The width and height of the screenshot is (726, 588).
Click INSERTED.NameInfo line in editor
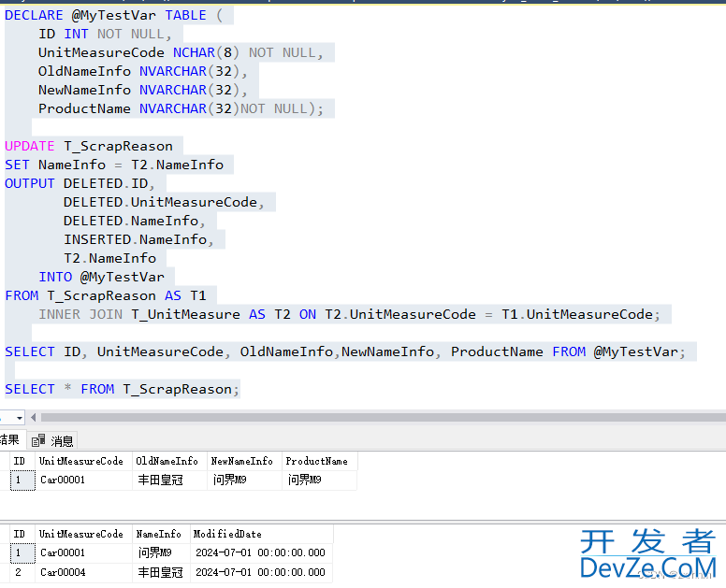[138, 239]
